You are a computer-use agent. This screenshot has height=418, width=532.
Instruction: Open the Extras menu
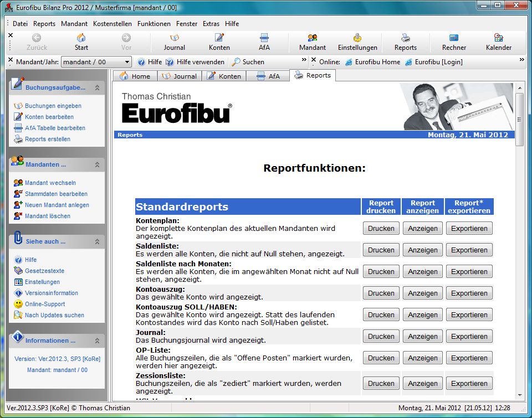coord(211,24)
